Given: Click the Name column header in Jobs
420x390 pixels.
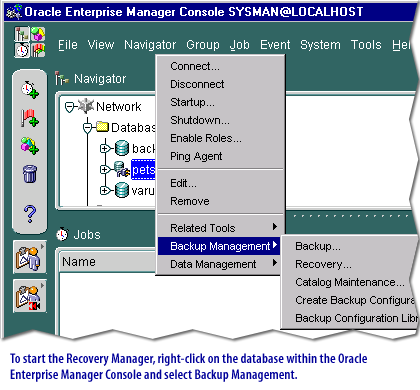Looking at the screenshot, I should [107, 262].
